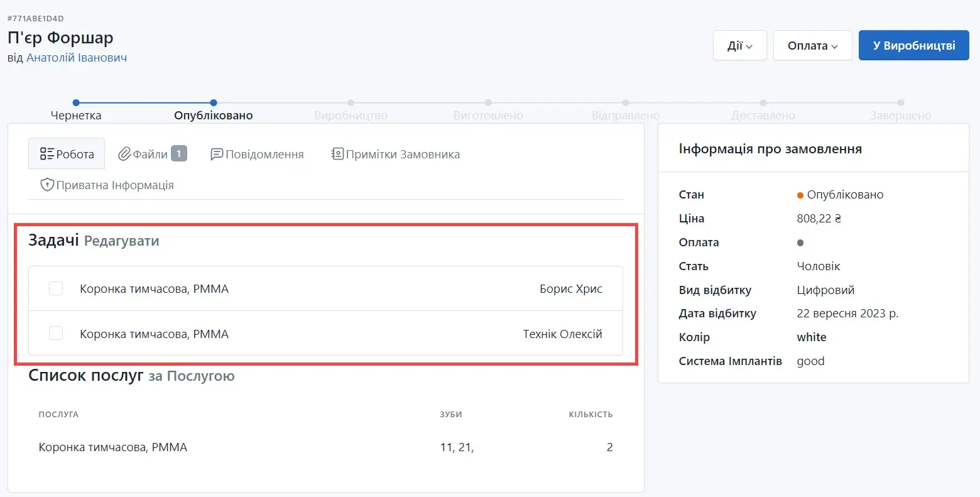
Task: Click the quantity value 2 in services table
Action: [609, 447]
